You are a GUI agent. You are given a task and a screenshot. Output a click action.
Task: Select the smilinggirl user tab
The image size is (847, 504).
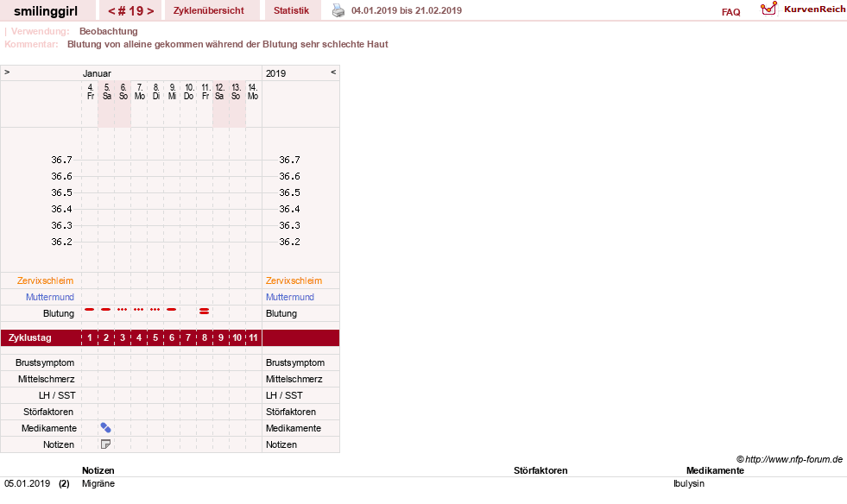46,11
